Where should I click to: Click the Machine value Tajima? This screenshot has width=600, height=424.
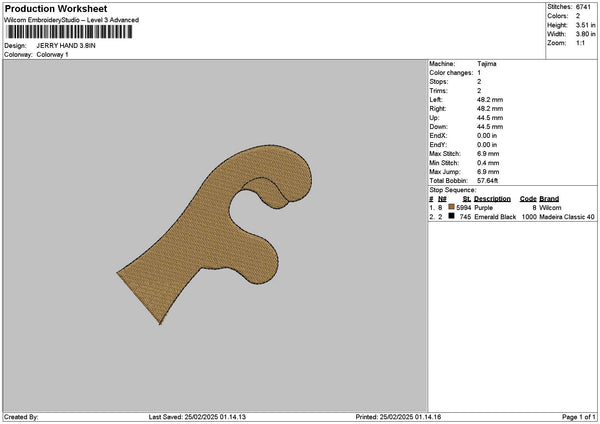click(487, 64)
